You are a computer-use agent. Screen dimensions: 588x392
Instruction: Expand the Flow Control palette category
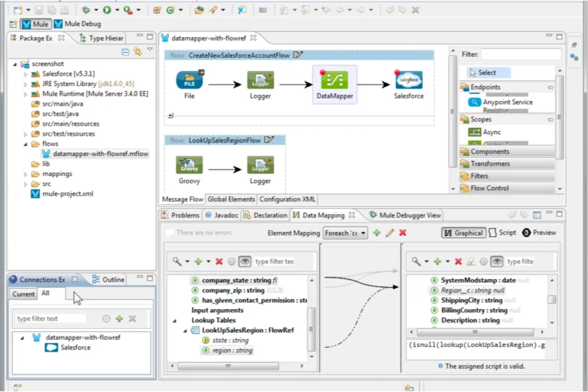tap(507, 188)
